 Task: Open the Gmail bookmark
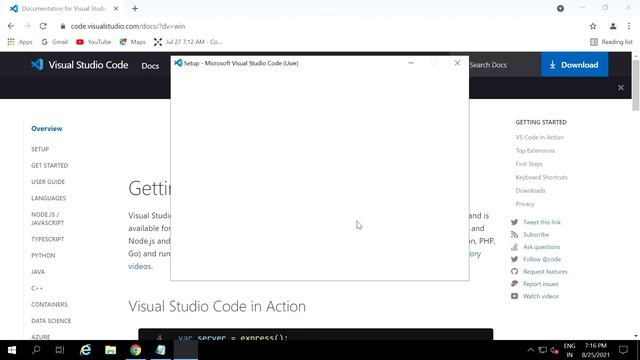click(55, 42)
